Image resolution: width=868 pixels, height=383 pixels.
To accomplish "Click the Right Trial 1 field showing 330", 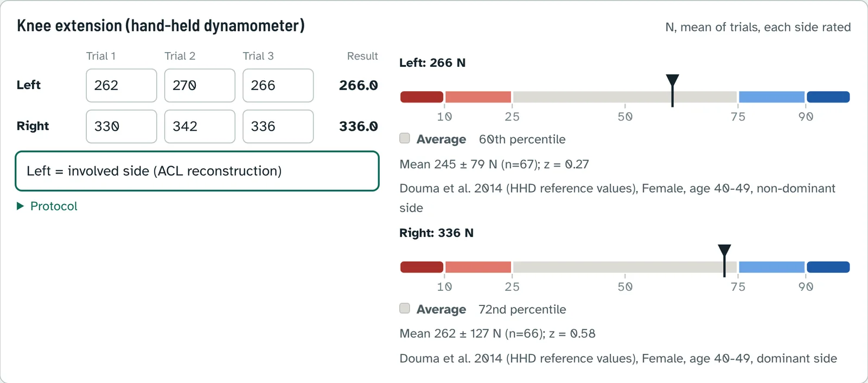I will coord(122,126).
